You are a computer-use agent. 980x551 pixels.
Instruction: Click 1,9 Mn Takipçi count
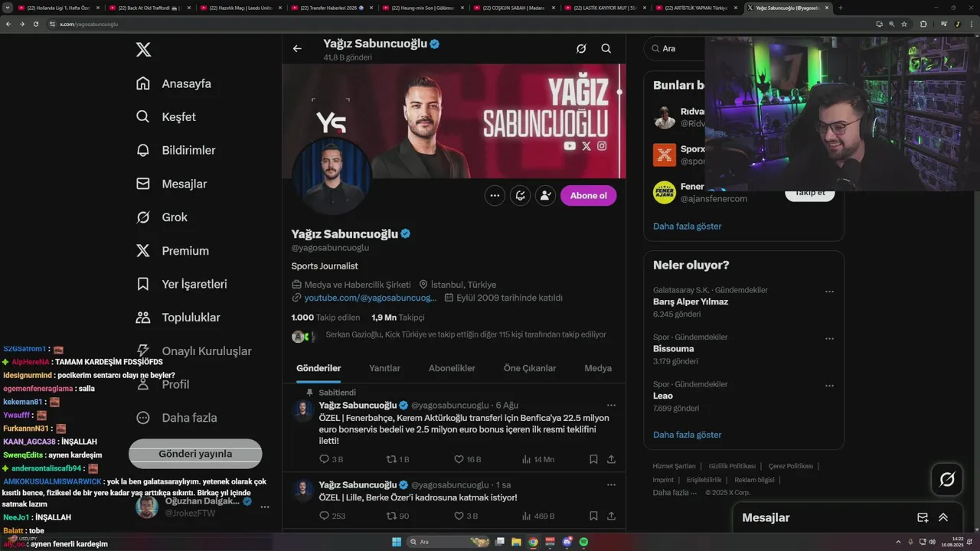[397, 317]
